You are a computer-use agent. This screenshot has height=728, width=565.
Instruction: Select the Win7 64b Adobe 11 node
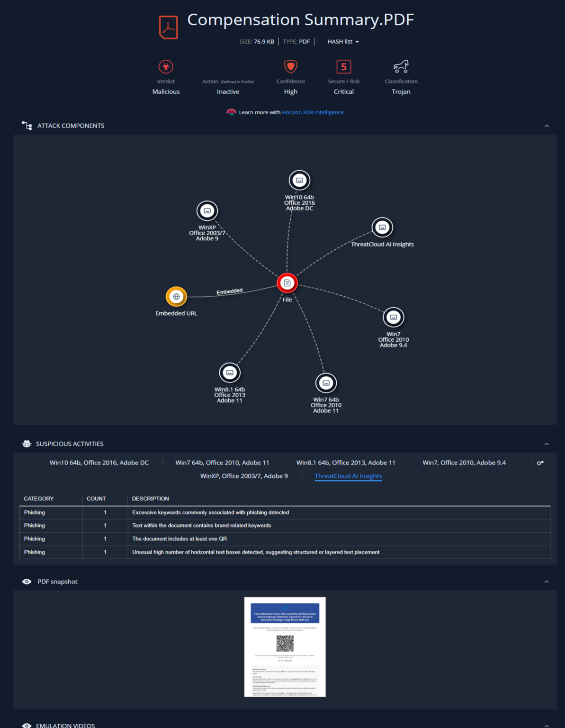coord(326,383)
